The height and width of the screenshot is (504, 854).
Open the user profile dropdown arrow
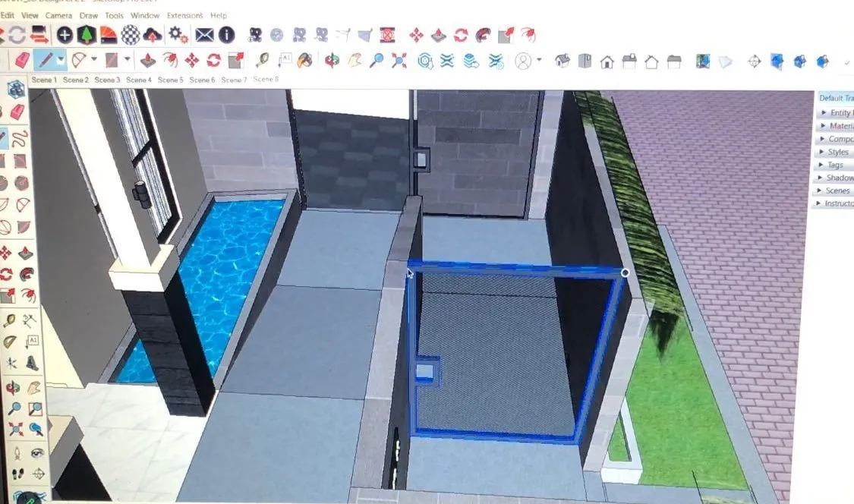click(539, 59)
